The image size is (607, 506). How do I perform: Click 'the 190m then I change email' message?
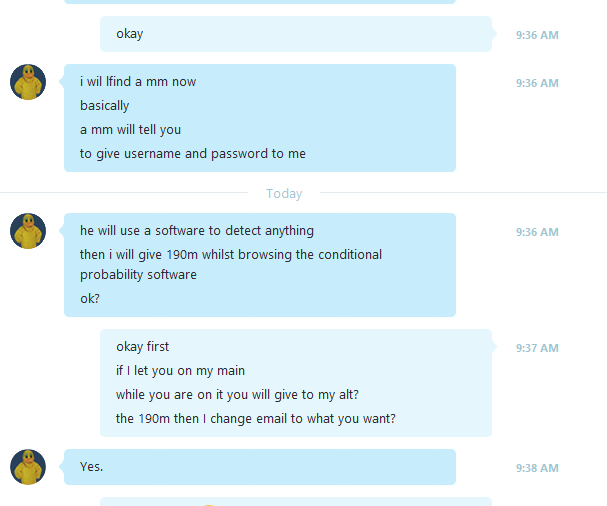point(255,419)
